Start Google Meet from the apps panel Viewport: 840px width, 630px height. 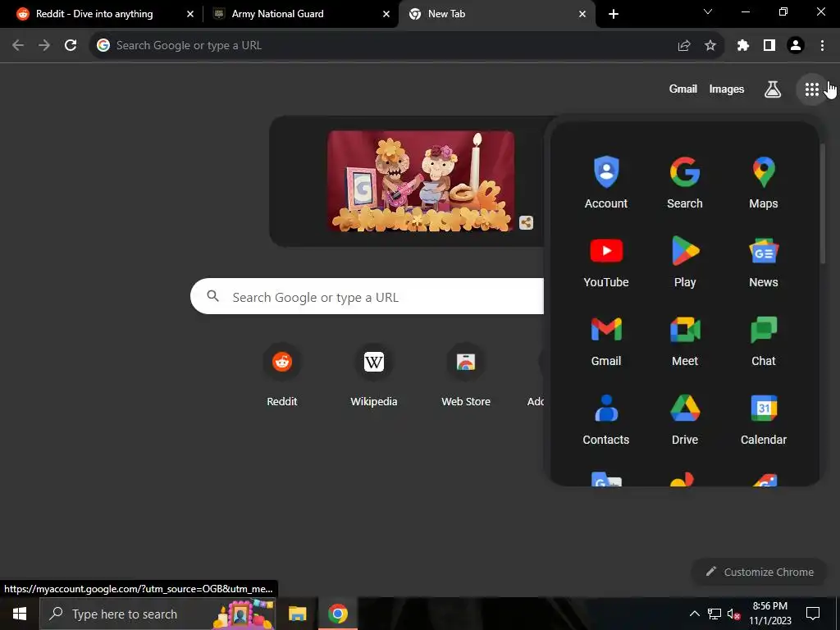pos(685,340)
